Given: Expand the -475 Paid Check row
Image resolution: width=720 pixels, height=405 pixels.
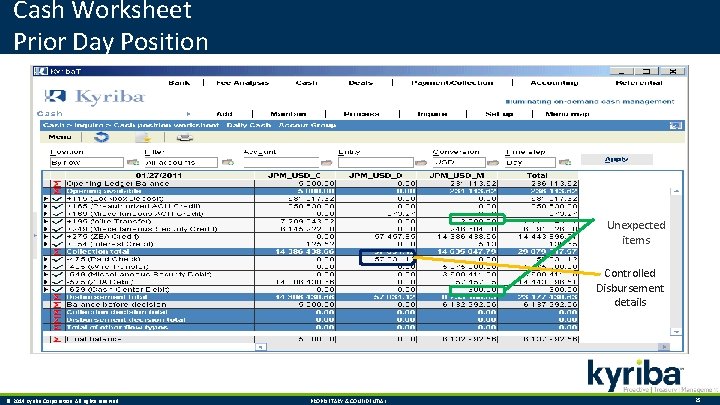Looking at the screenshot, I should [x=45, y=259].
